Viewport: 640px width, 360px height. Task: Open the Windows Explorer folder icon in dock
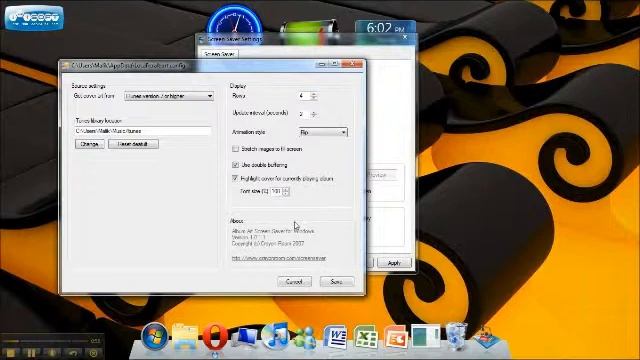[185, 337]
